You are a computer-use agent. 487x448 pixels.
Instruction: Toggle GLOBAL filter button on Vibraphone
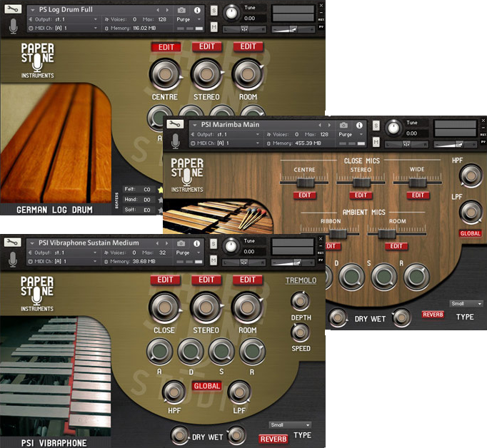pyautogui.click(x=207, y=386)
